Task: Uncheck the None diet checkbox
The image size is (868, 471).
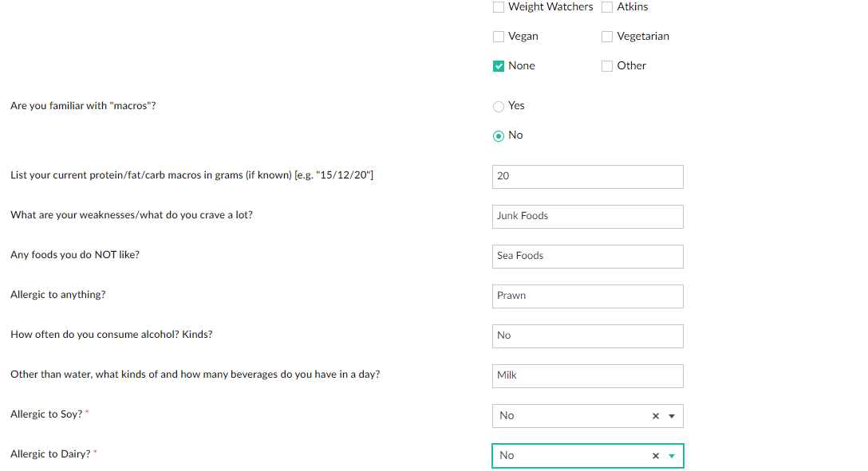Action: point(499,66)
